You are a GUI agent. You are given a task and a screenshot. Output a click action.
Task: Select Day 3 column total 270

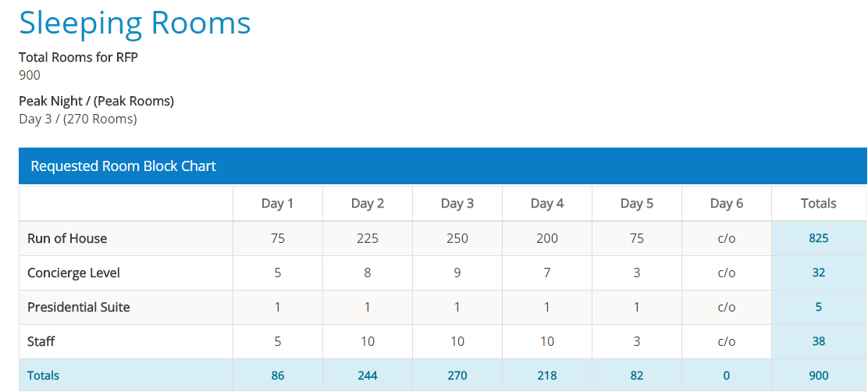point(457,376)
